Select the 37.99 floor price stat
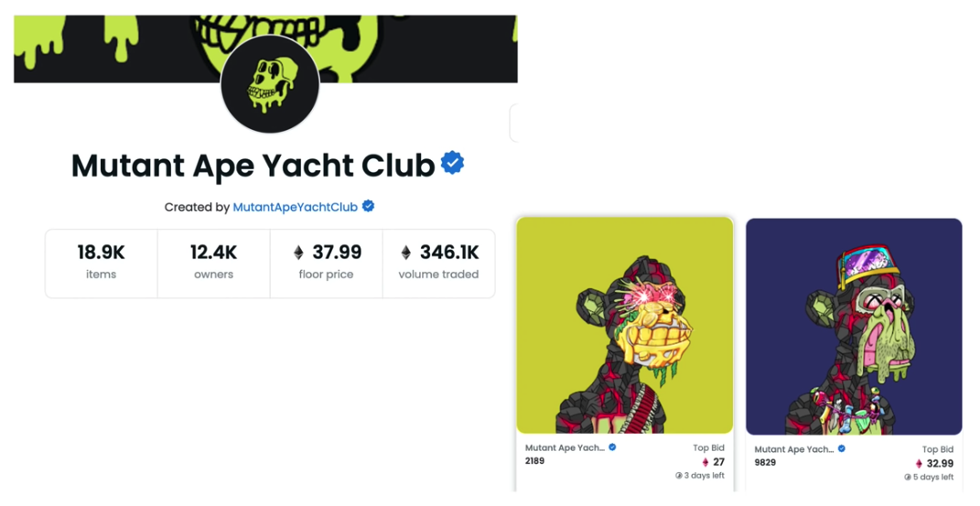Viewport: 980px width, 506px height. [x=327, y=263]
